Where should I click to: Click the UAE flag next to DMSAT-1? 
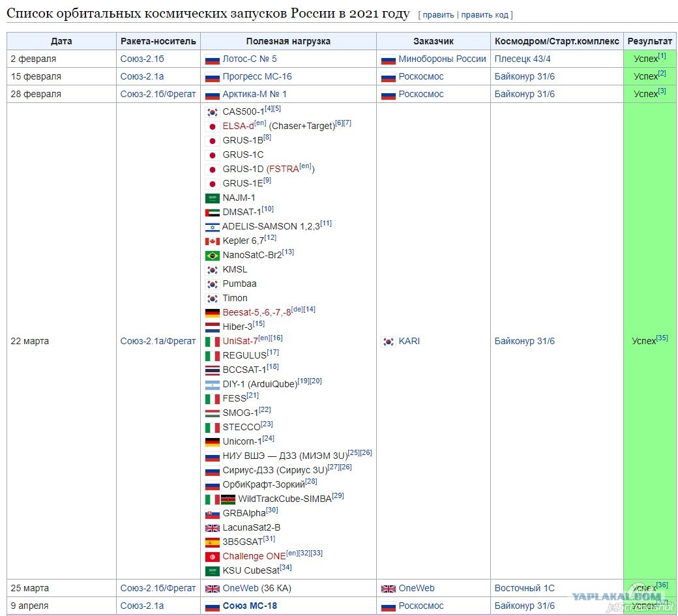pos(213,213)
